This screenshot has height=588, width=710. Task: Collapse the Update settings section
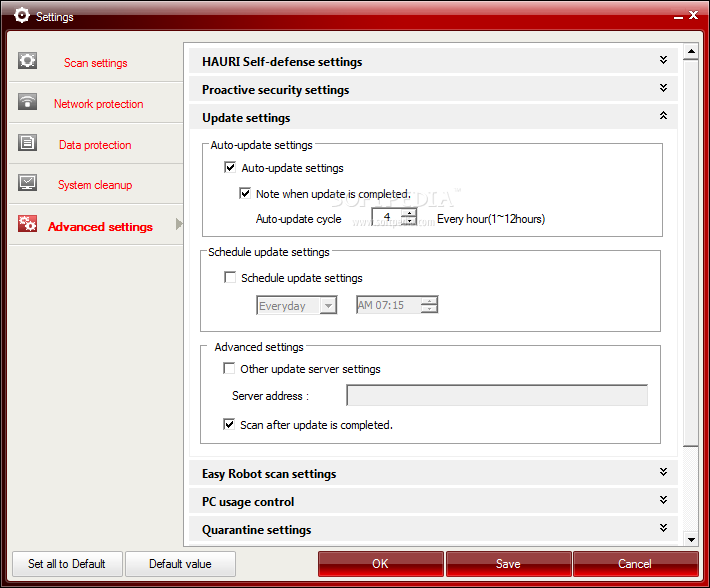click(x=433, y=117)
